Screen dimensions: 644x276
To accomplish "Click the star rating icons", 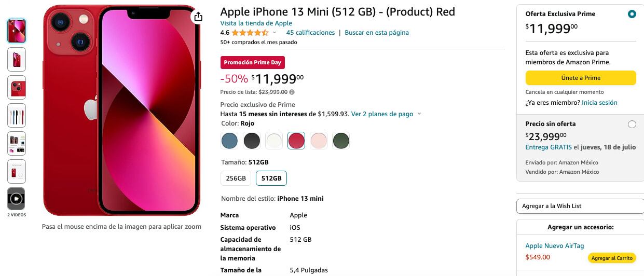I will click(250, 33).
